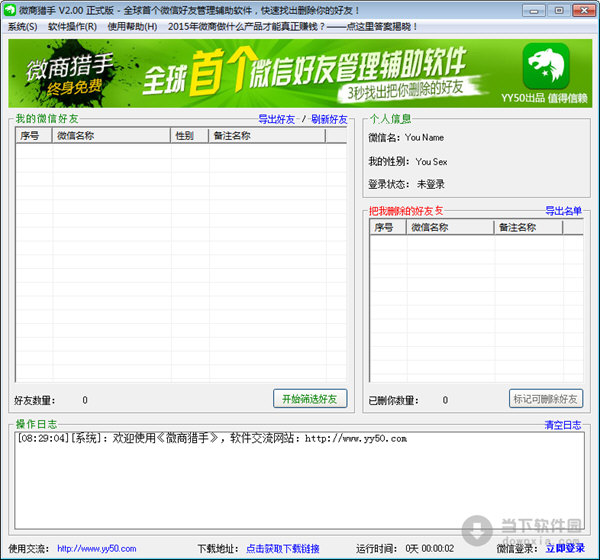Sort friends list by 微信名称 column header
The height and width of the screenshot is (560, 600).
110,135
